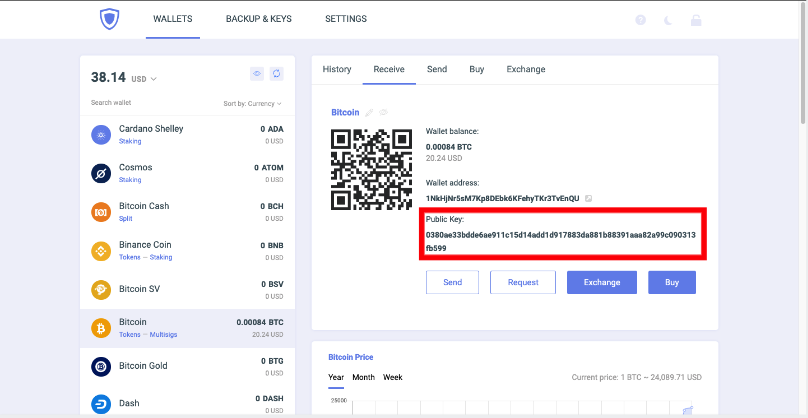This screenshot has height=418, width=808.
Task: Click the lock wallet icon
Action: point(696,20)
